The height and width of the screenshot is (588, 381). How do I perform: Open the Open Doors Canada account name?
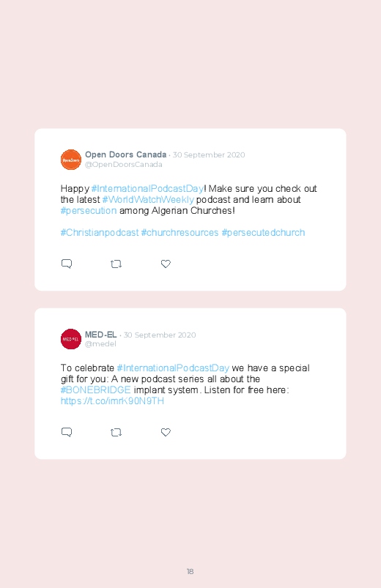pyautogui.click(x=126, y=155)
